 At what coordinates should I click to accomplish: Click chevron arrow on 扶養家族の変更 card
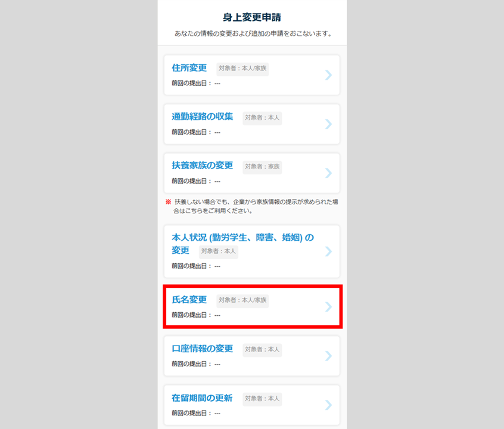pyautogui.click(x=328, y=173)
